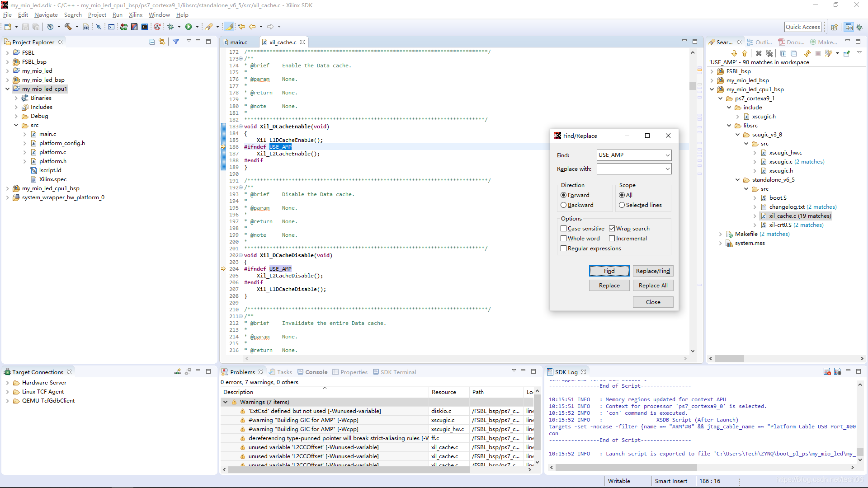Click the Replace All button
This screenshot has height=488, width=868.
653,286
